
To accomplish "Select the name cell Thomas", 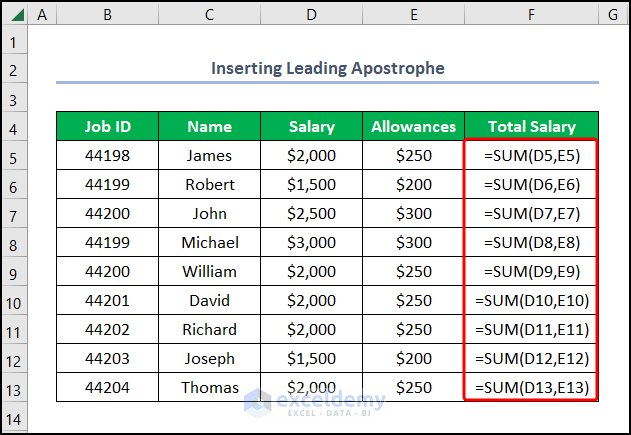I will (x=209, y=388).
